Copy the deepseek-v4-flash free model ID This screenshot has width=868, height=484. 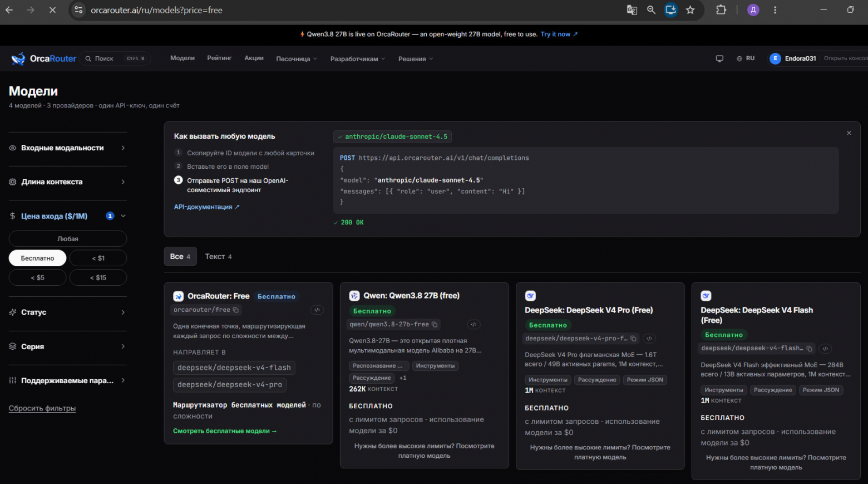(x=810, y=349)
